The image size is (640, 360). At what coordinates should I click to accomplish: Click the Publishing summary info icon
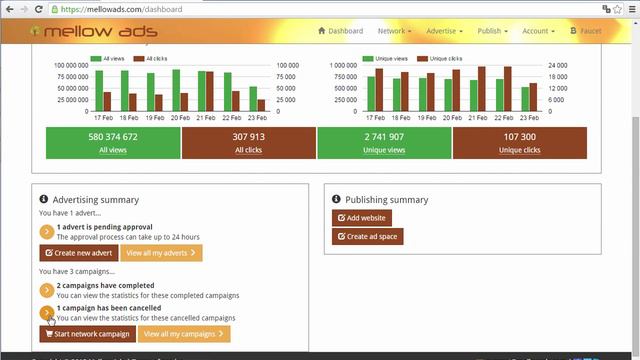click(336, 199)
